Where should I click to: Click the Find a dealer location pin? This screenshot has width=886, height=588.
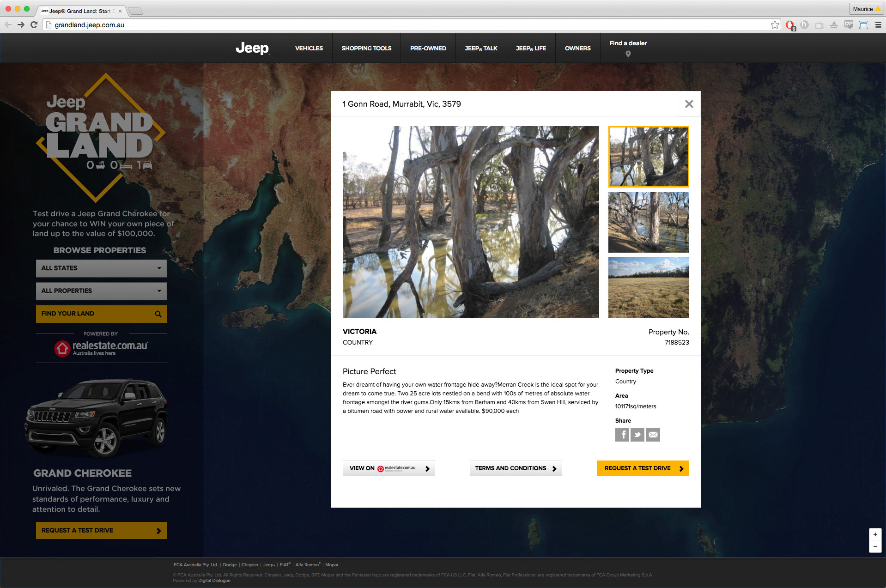click(x=628, y=54)
